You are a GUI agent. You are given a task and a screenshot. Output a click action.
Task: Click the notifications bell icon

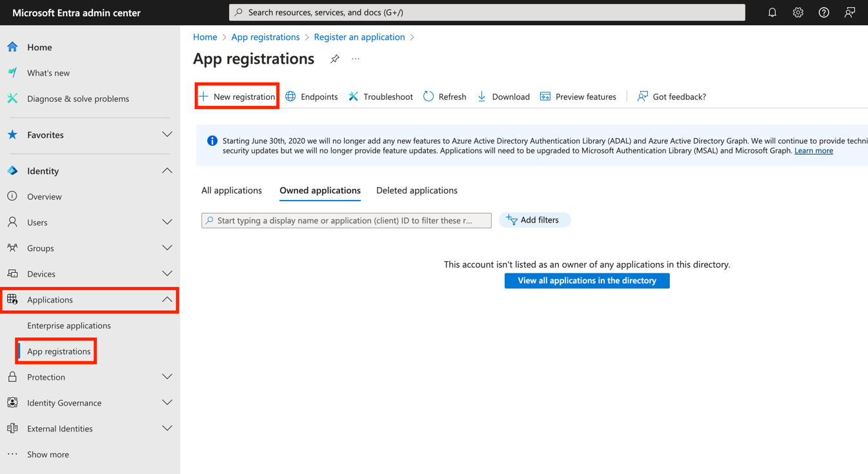pos(772,12)
